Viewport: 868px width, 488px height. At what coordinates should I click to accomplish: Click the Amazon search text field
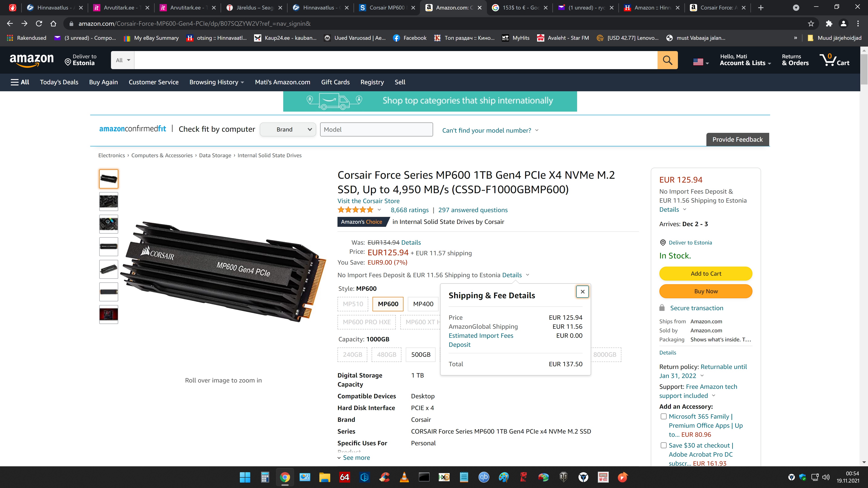396,60
